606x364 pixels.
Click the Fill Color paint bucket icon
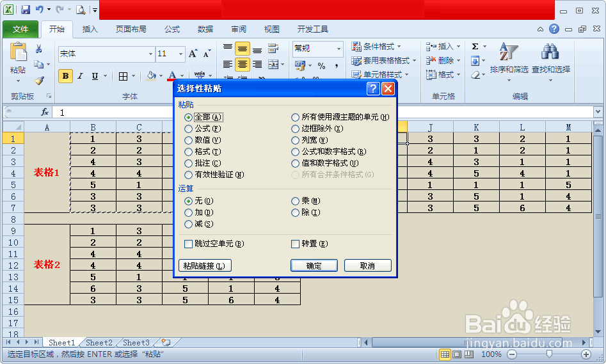pyautogui.click(x=151, y=75)
